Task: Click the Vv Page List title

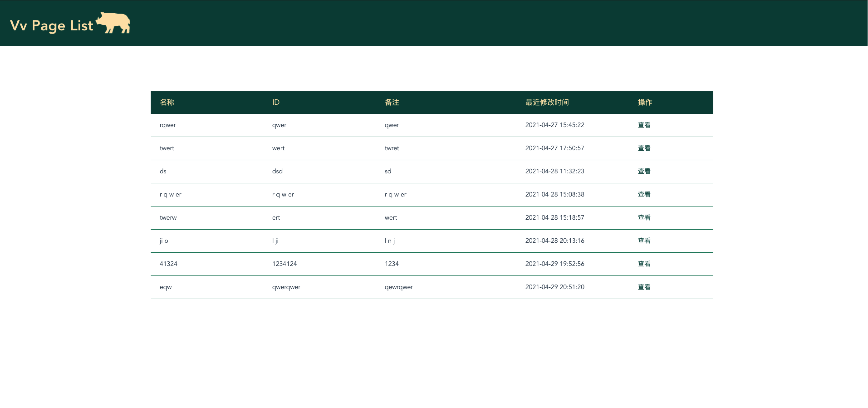Action: pos(51,26)
